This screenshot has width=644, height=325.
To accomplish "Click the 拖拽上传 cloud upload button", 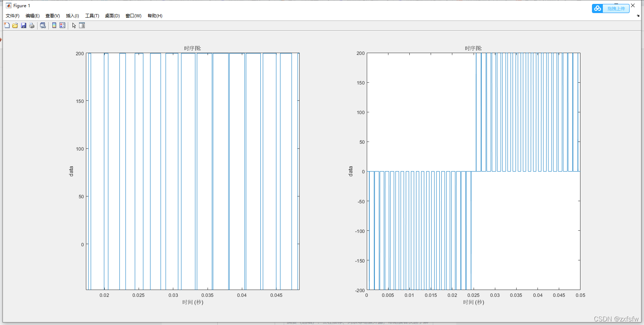I will click(611, 8).
